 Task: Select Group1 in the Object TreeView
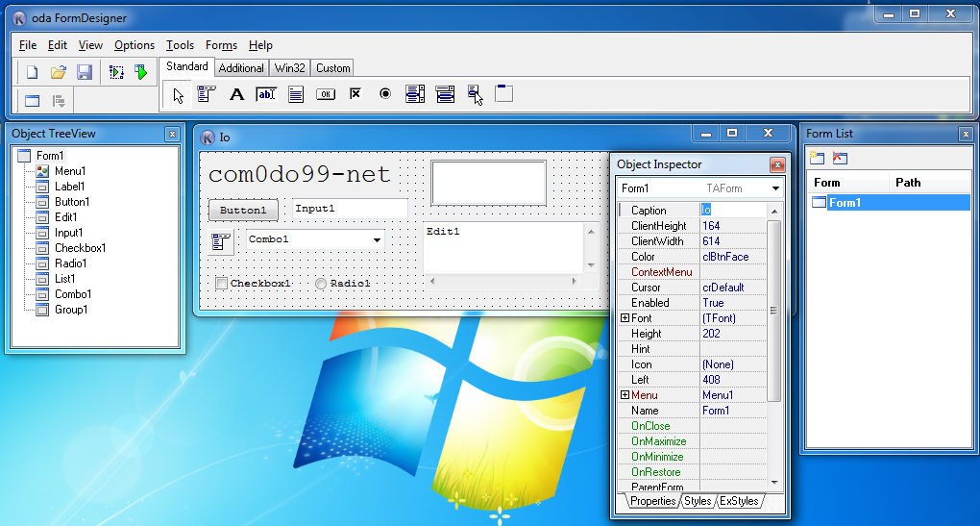[71, 310]
